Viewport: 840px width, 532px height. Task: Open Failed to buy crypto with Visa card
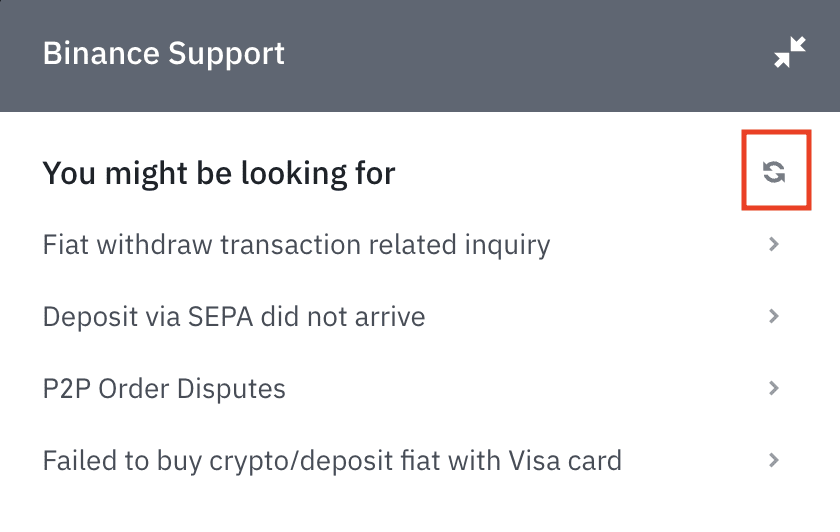click(332, 461)
